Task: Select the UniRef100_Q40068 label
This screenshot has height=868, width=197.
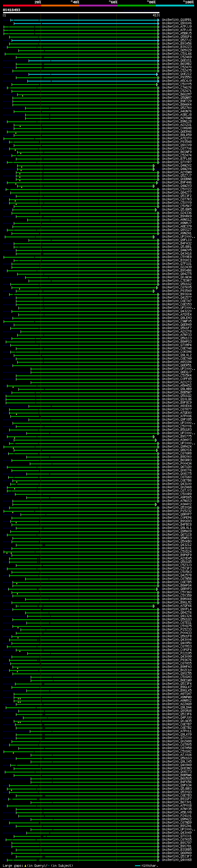Action: 176,860
